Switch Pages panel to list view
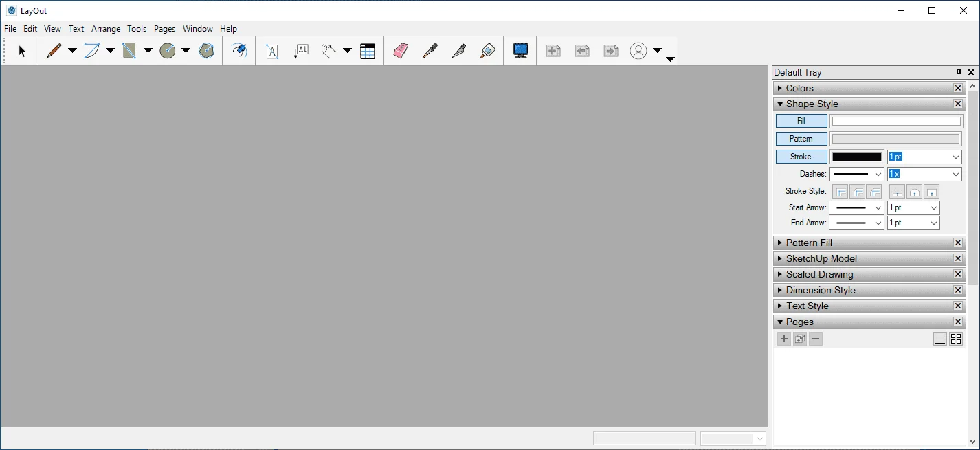 (940, 339)
